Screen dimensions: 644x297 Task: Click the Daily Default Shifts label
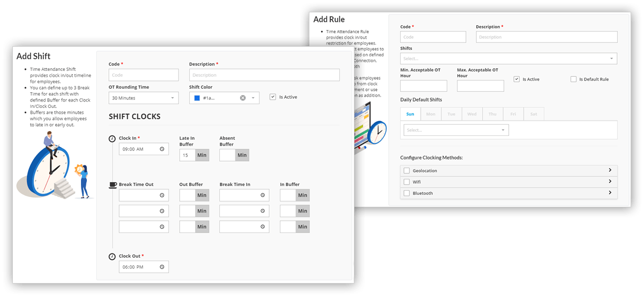421,99
